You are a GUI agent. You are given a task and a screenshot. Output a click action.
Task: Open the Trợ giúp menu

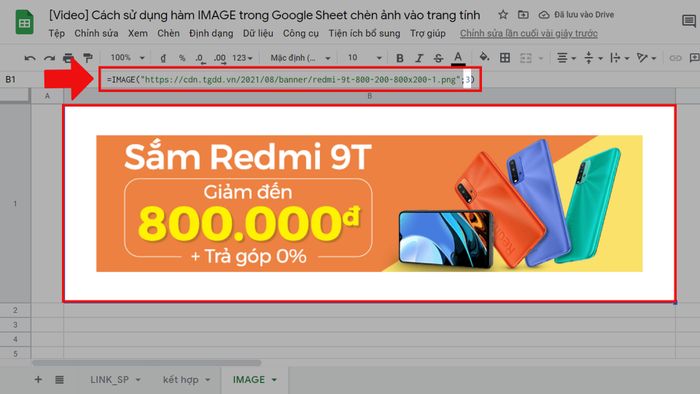(x=428, y=33)
